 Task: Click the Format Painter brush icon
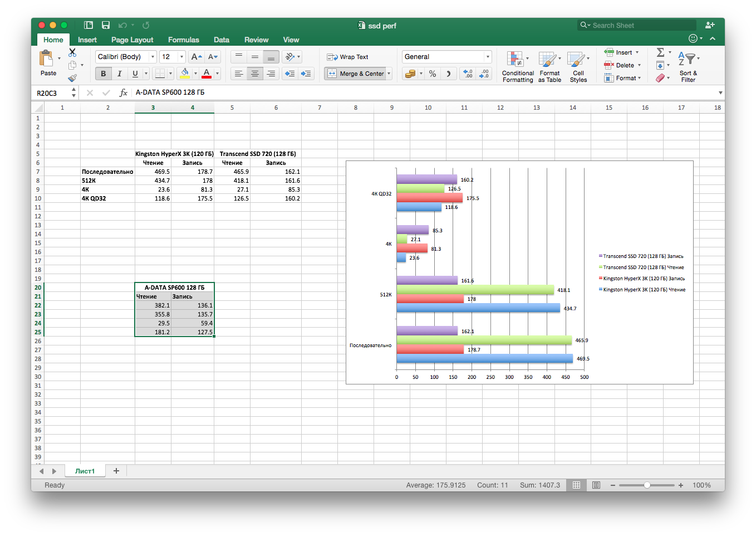coord(72,79)
